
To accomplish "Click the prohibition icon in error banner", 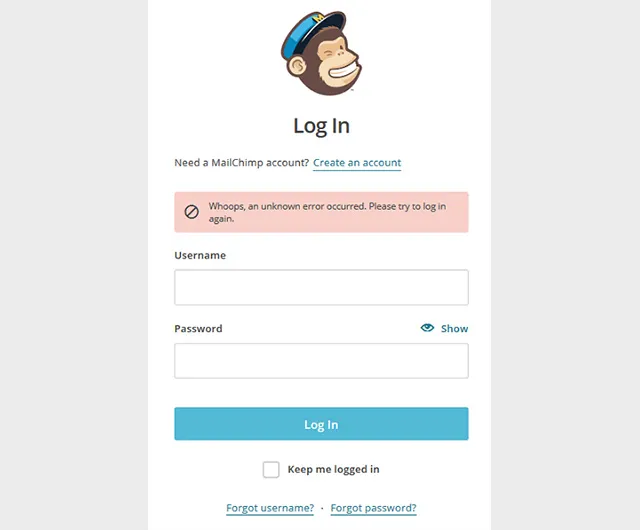I will click(191, 212).
